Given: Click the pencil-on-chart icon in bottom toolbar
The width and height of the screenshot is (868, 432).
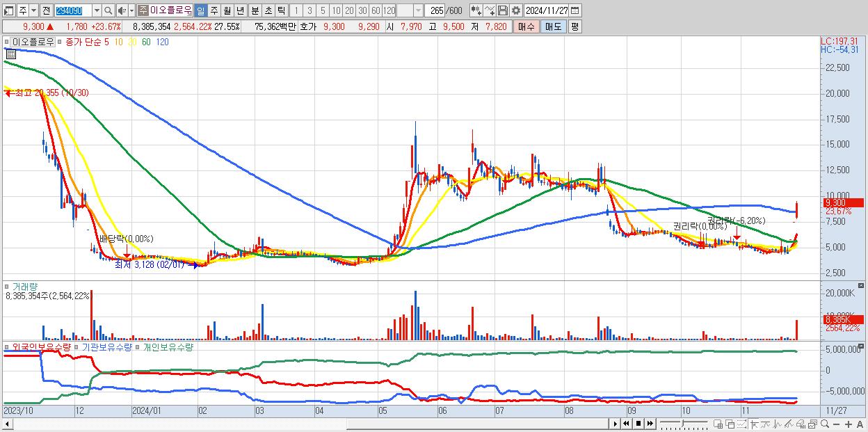Looking at the screenshot, I should tap(789, 424).
